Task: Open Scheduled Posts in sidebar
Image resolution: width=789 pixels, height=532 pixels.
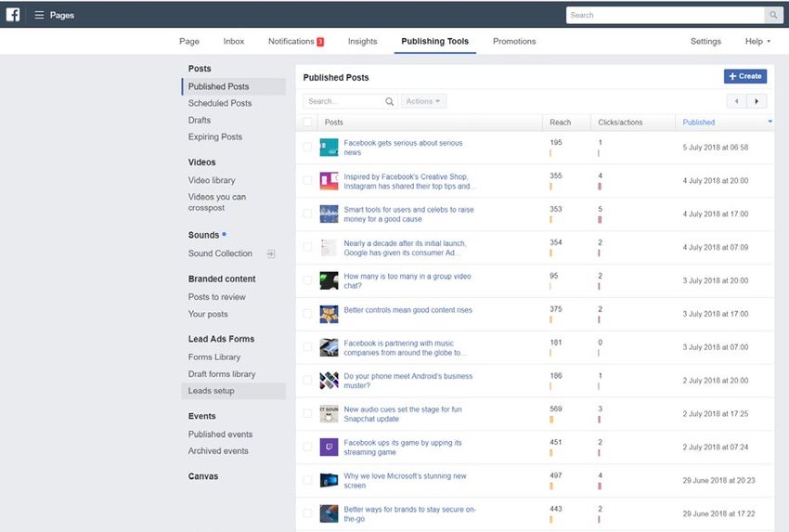Action: [220, 103]
